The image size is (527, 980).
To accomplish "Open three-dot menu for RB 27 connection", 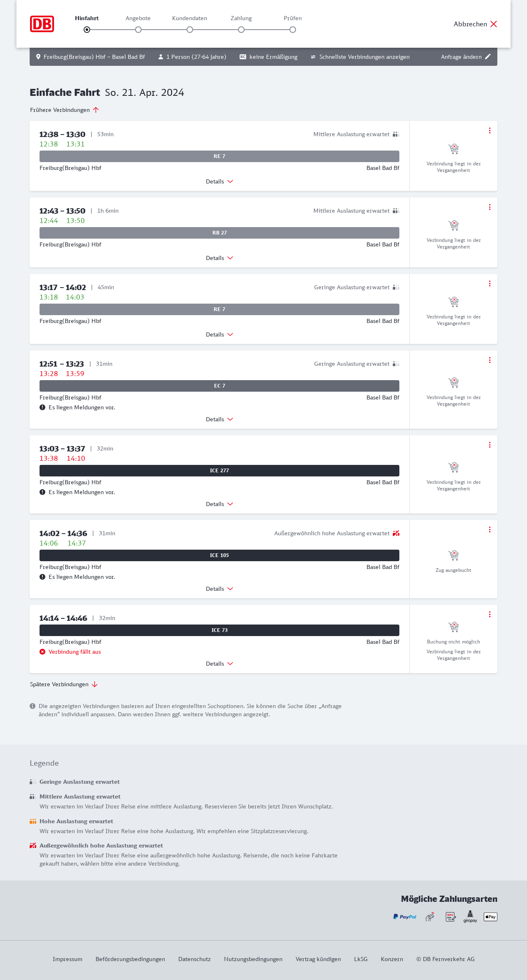I will click(x=490, y=207).
